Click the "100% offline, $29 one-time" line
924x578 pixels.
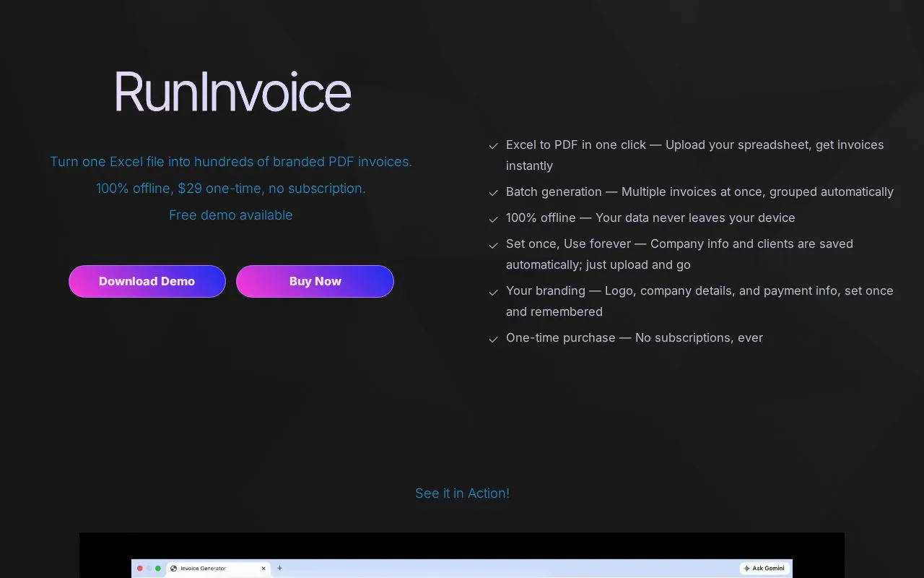click(231, 189)
